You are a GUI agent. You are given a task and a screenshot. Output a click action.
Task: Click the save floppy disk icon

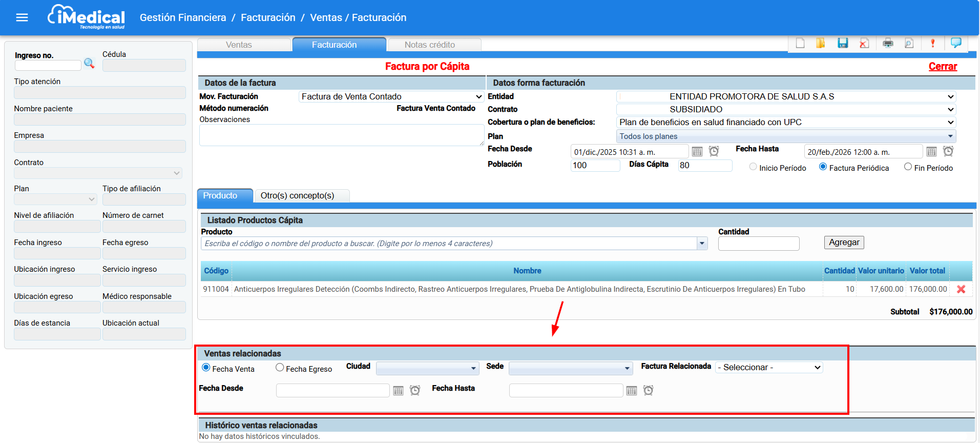pyautogui.click(x=843, y=44)
